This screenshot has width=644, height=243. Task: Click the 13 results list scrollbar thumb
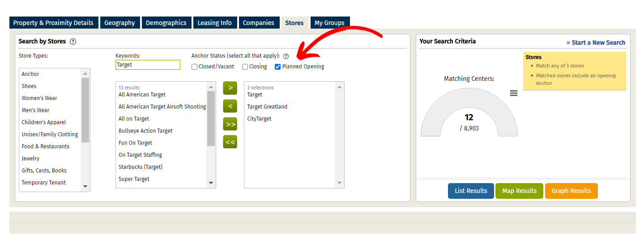tap(211, 118)
